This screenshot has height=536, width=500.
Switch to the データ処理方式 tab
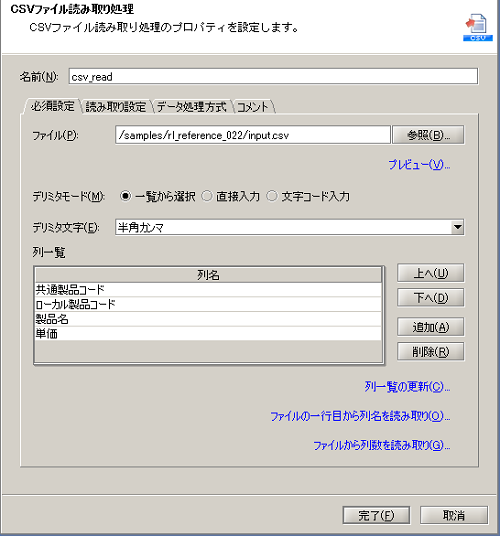(x=192, y=107)
